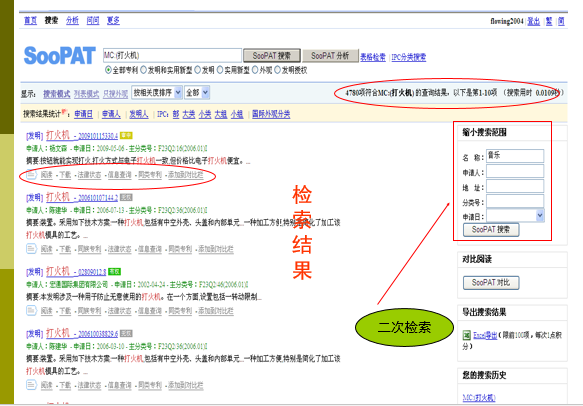This screenshot has width=583, height=406.
Task: Click green status badge beside 02809012.8
Action: 115,272
